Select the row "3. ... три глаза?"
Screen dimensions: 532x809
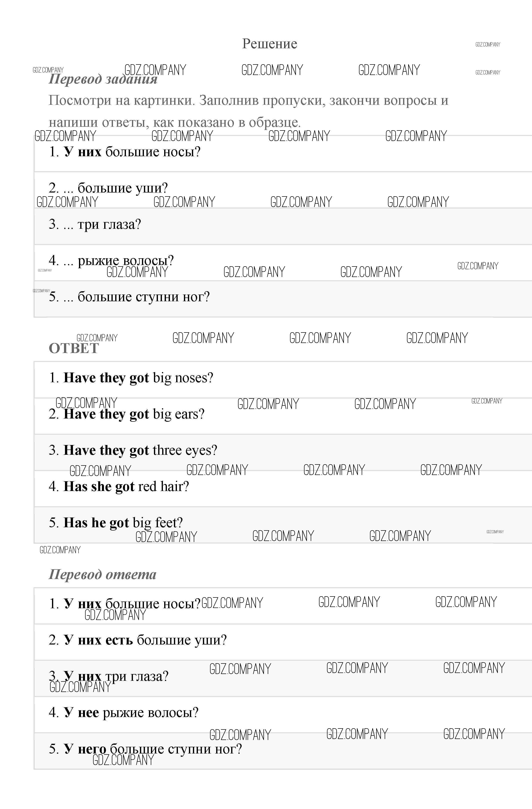point(95,224)
